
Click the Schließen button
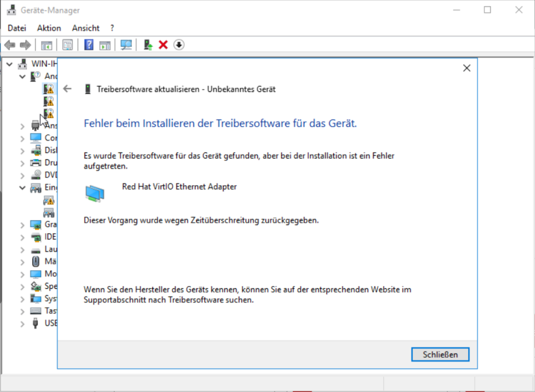[x=440, y=355]
